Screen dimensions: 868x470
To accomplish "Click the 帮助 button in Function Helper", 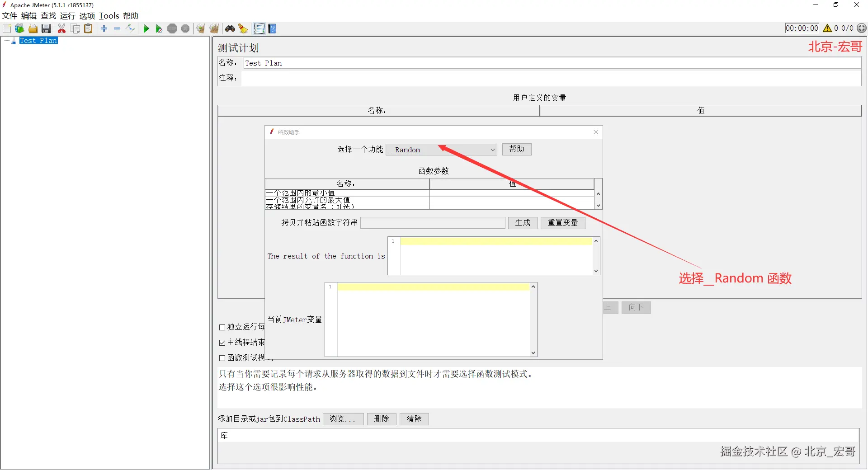I will [x=517, y=149].
